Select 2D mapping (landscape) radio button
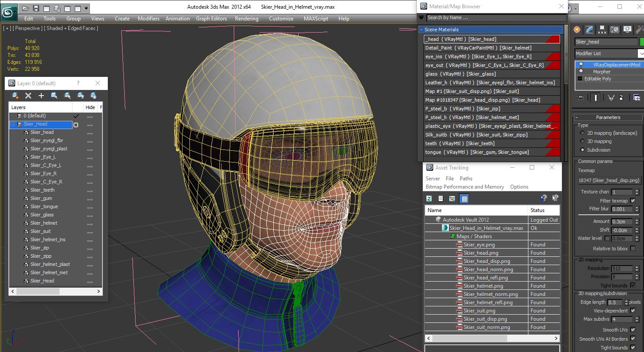 (x=582, y=133)
